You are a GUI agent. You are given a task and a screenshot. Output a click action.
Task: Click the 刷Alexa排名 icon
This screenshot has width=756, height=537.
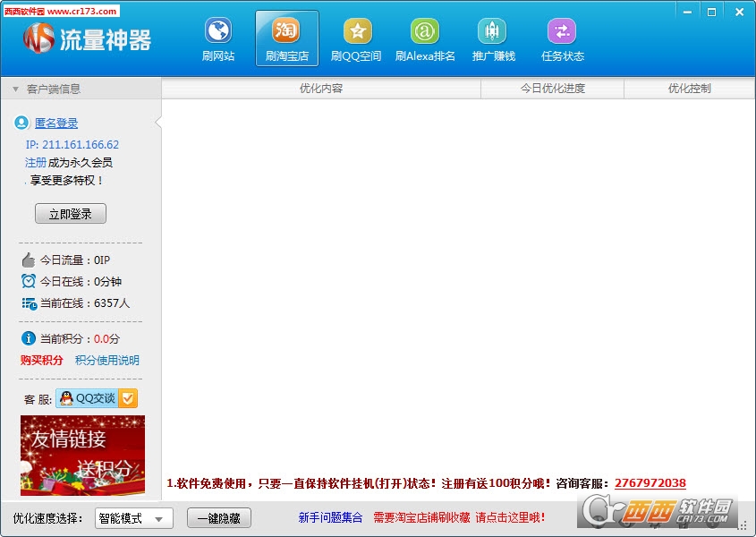[x=425, y=32]
